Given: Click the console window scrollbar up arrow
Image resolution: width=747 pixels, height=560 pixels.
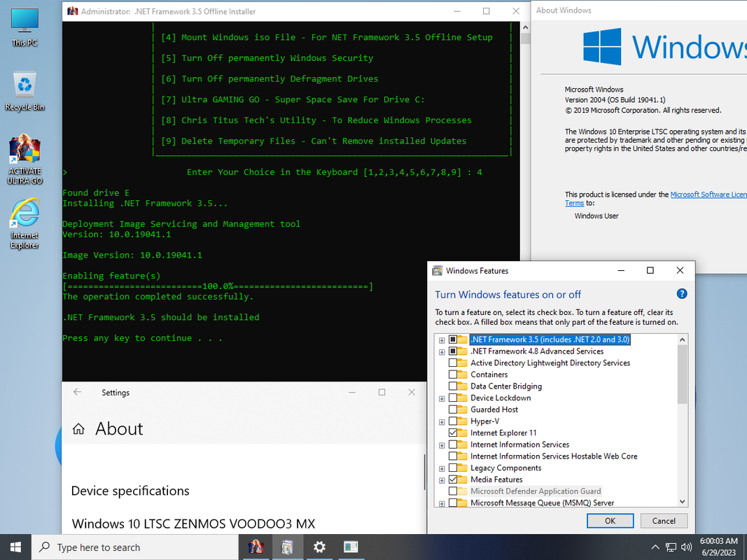Looking at the screenshot, I should tap(525, 27).
